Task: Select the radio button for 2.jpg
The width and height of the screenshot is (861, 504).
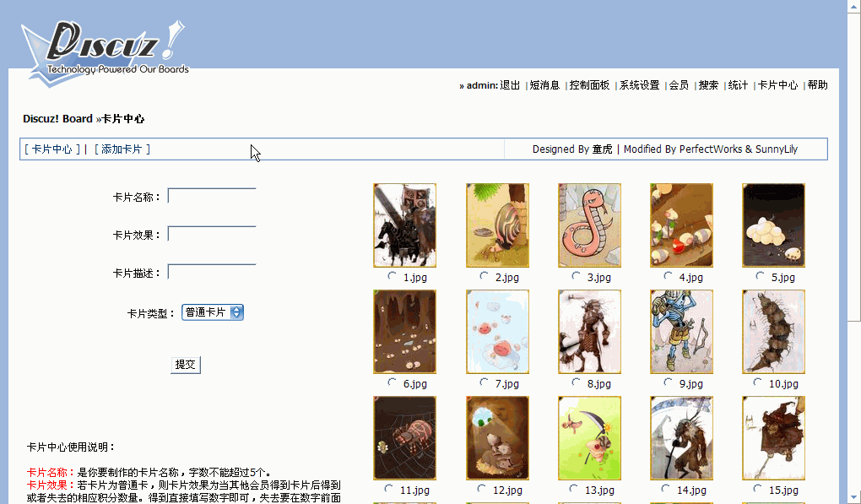Action: pyautogui.click(x=484, y=276)
